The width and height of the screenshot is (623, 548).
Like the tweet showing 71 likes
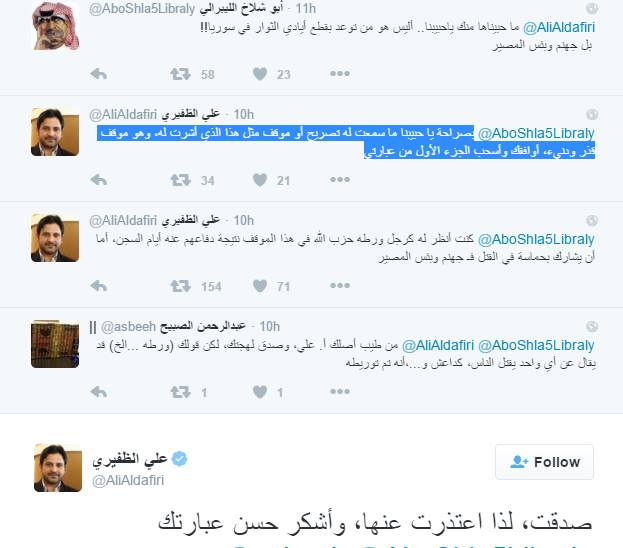pos(260,286)
